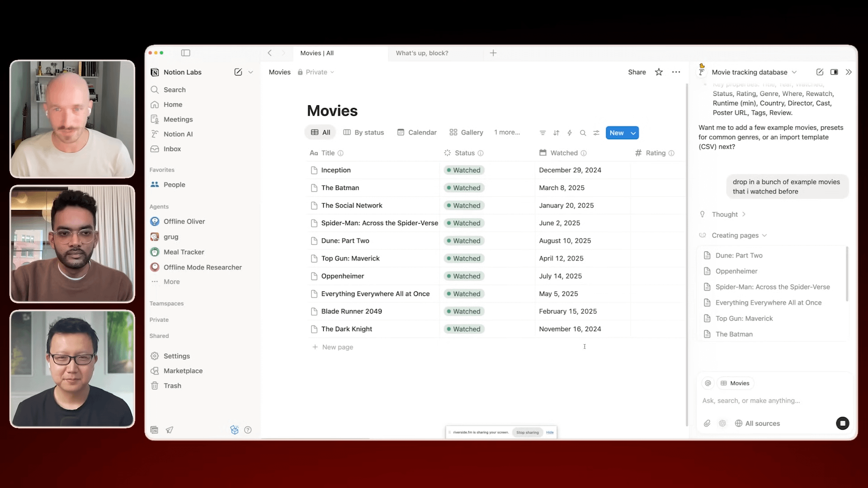
Task: Click the filter icon in database toolbar
Action: click(x=542, y=133)
